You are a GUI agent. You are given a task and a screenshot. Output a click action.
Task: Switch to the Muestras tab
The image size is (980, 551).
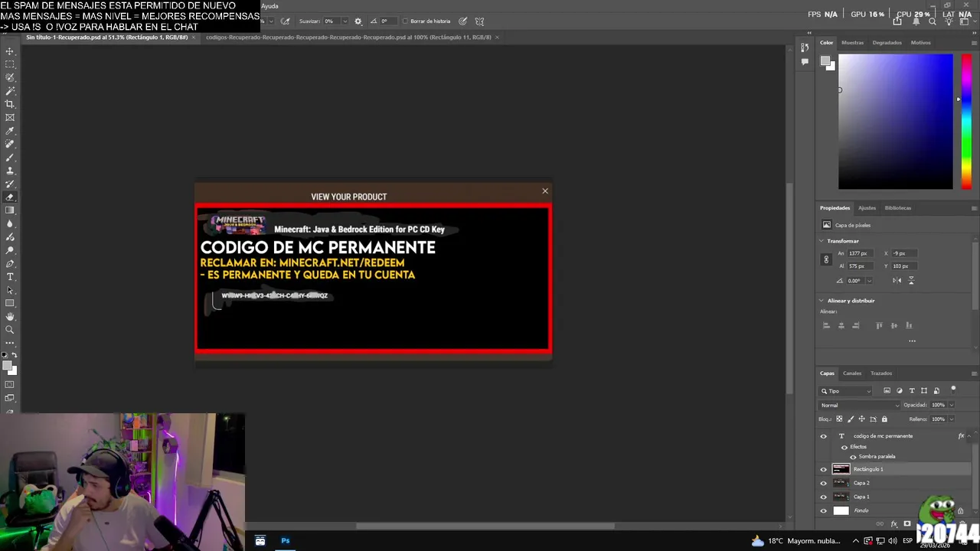[852, 43]
